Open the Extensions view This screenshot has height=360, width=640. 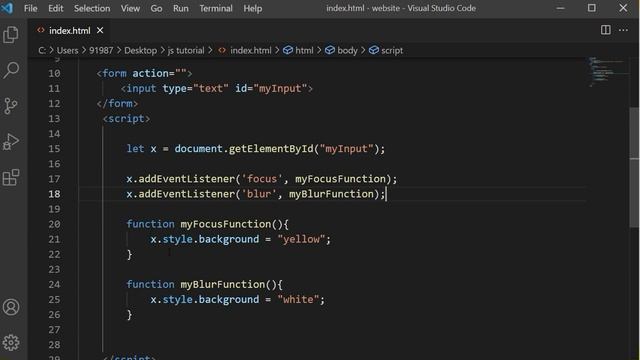11,177
